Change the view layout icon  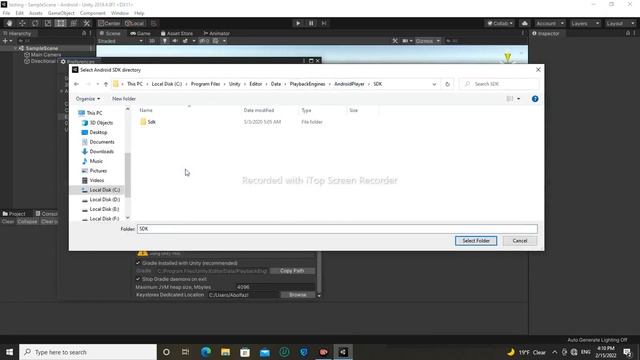510,99
